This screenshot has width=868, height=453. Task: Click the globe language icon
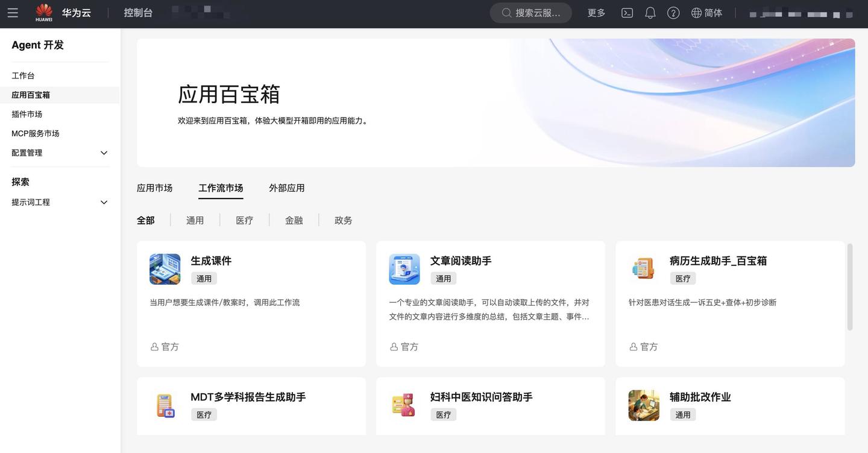point(697,13)
